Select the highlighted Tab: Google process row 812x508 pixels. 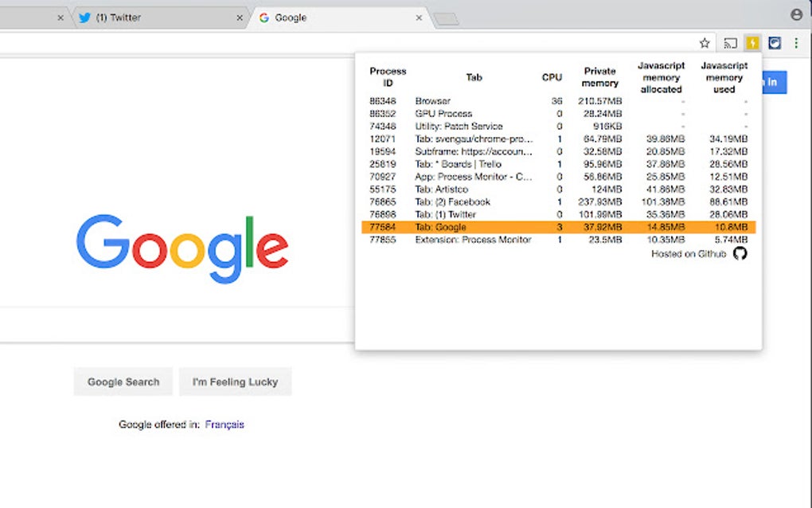[x=558, y=227]
